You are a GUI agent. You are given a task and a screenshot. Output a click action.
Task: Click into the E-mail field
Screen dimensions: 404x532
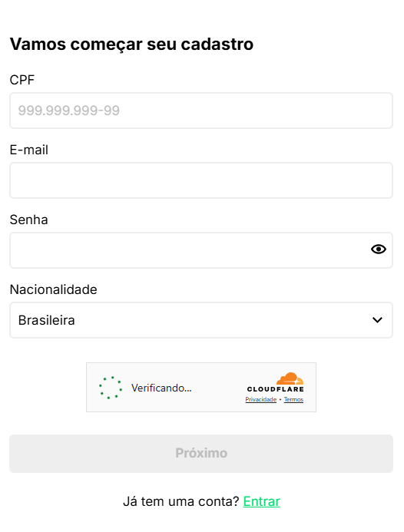click(201, 180)
